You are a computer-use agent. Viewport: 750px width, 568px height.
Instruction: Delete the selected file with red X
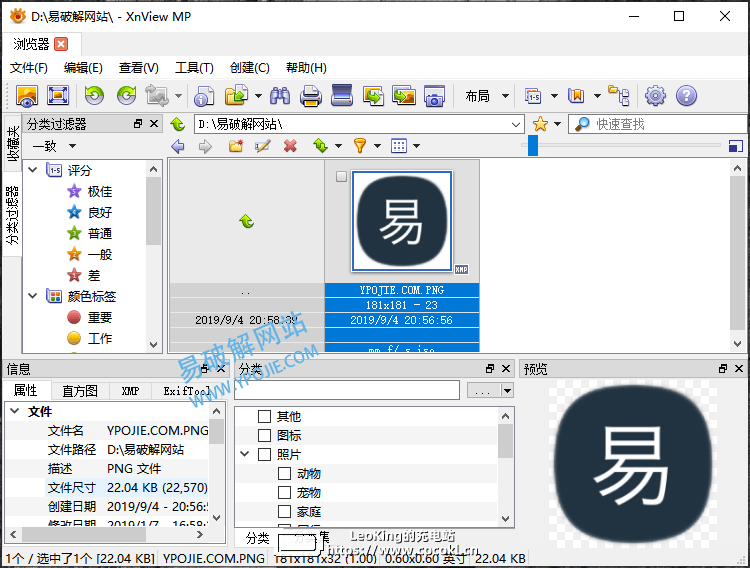pos(290,145)
